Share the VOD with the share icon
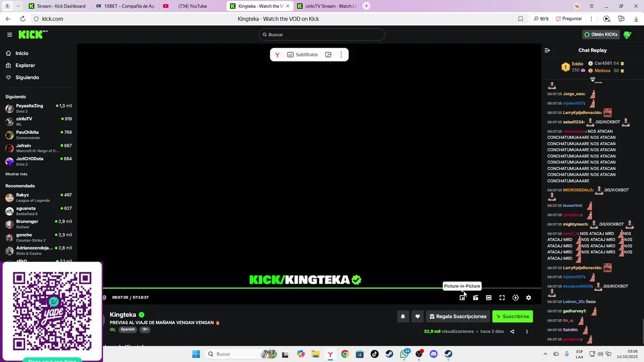The height and width of the screenshot is (362, 644). 512,331
